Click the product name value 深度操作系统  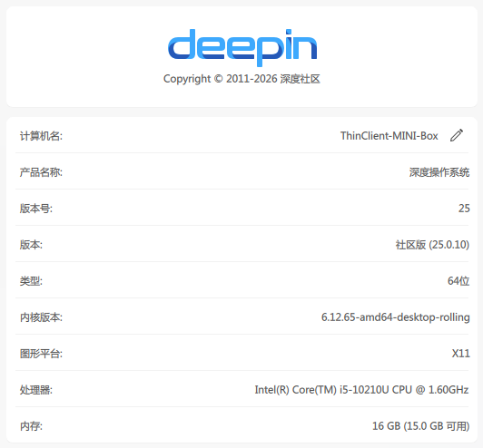coord(439,172)
